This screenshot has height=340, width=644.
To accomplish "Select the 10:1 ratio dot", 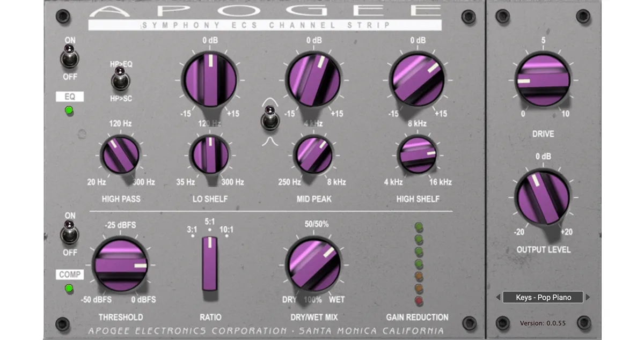I will pos(227,235).
